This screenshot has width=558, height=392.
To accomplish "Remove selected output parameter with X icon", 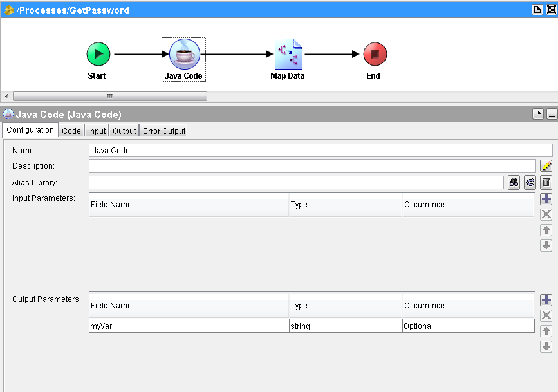I will [546, 315].
